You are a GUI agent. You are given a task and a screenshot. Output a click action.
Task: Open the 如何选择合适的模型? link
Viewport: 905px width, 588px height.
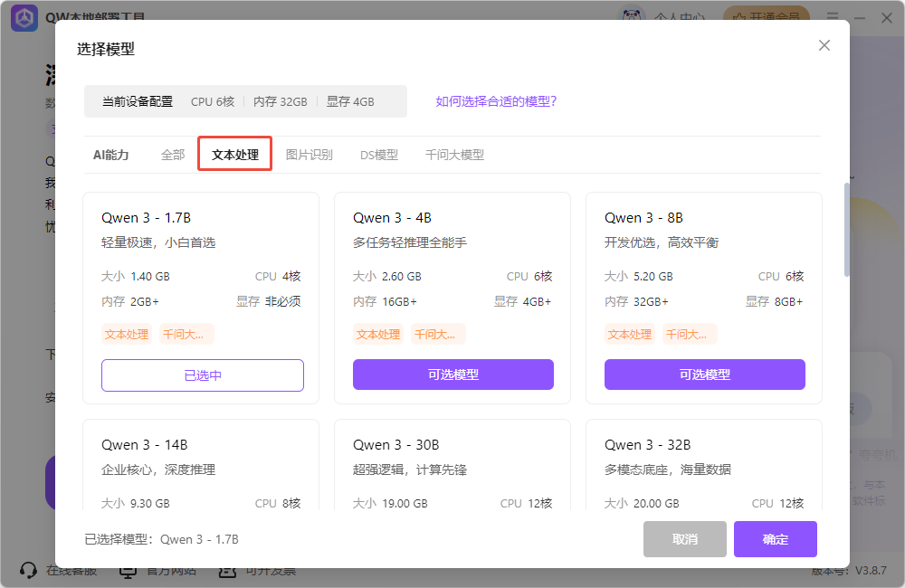tap(496, 101)
